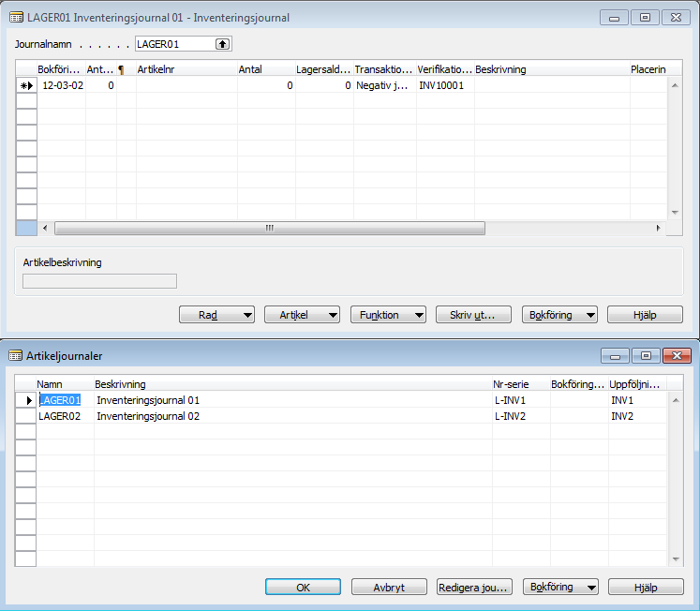The image size is (700, 611).
Task: Select the LAGER01 name cell
Action: (66, 400)
